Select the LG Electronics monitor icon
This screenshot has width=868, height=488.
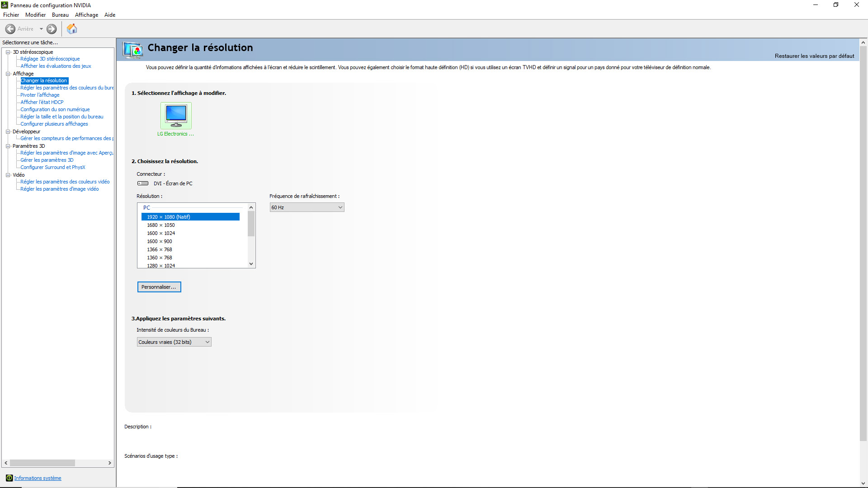[x=176, y=116]
